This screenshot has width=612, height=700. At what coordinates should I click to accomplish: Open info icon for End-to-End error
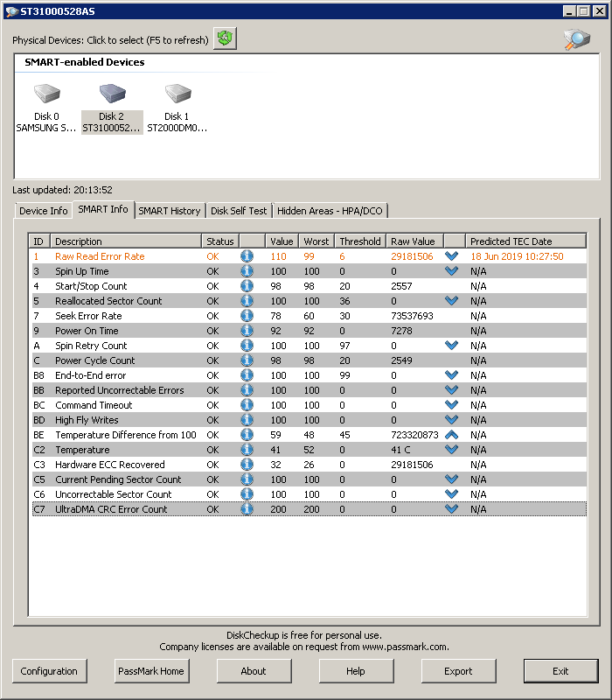tap(247, 375)
